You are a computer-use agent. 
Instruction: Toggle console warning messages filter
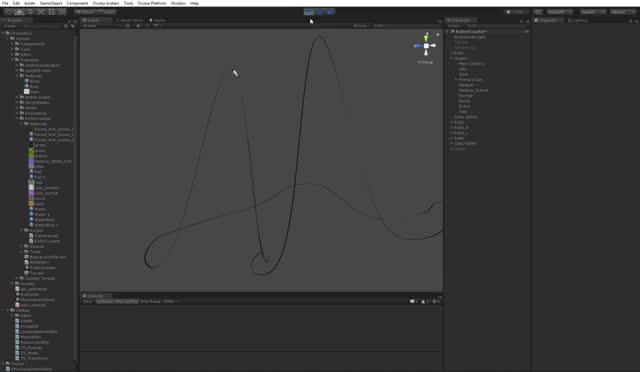[x=424, y=301]
